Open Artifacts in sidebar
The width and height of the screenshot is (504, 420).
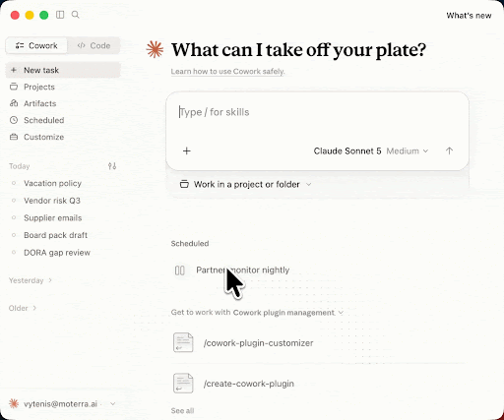point(63,103)
